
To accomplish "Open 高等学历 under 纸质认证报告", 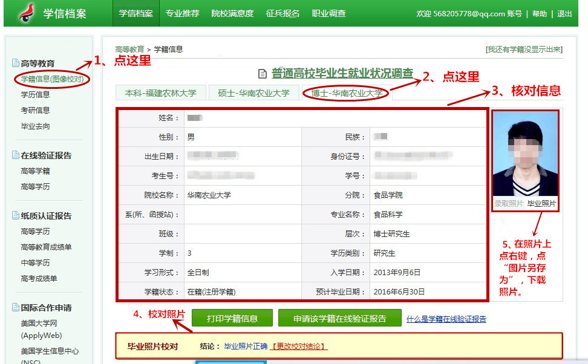I will [35, 232].
